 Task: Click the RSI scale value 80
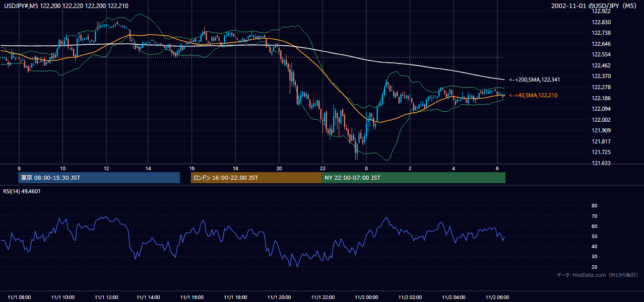click(594, 206)
